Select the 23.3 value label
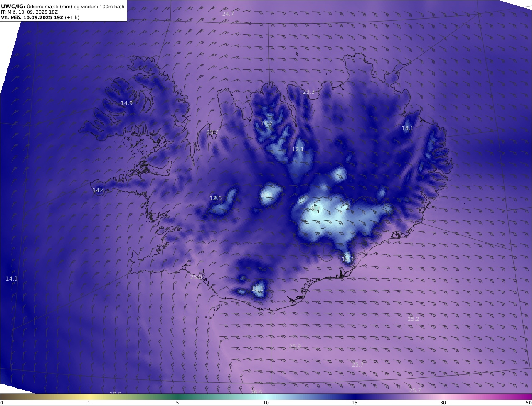 309,92
